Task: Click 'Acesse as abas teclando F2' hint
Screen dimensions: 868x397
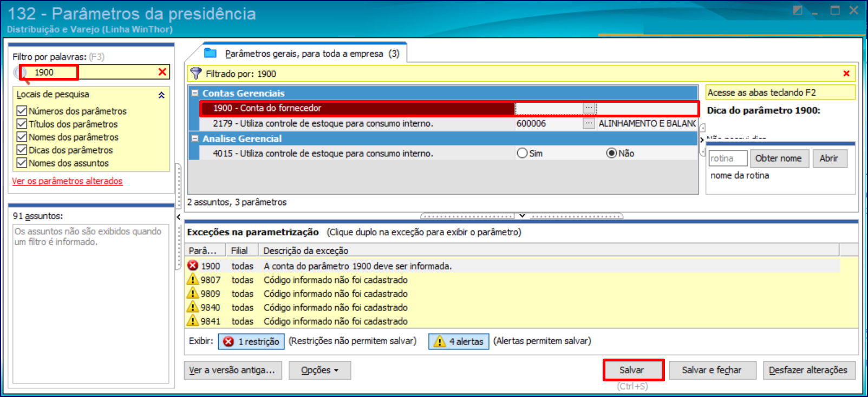Action: [x=780, y=92]
